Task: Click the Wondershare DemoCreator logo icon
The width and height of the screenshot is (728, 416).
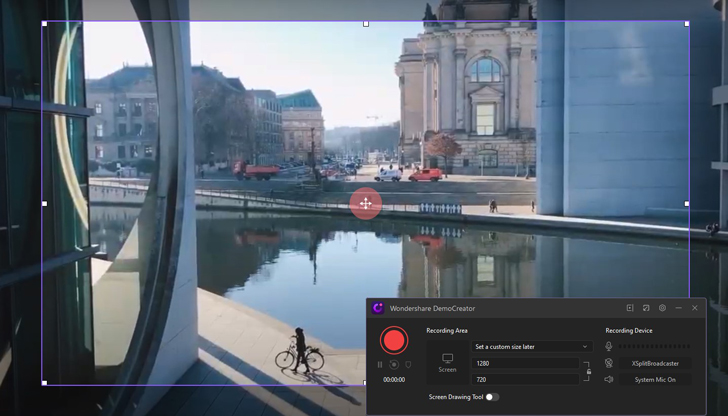Action: tap(378, 308)
